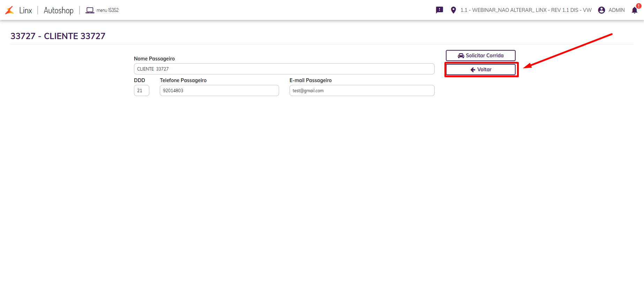The height and width of the screenshot is (305, 644).
Task: Focus the Nome Passageiro field
Action: coord(284,69)
